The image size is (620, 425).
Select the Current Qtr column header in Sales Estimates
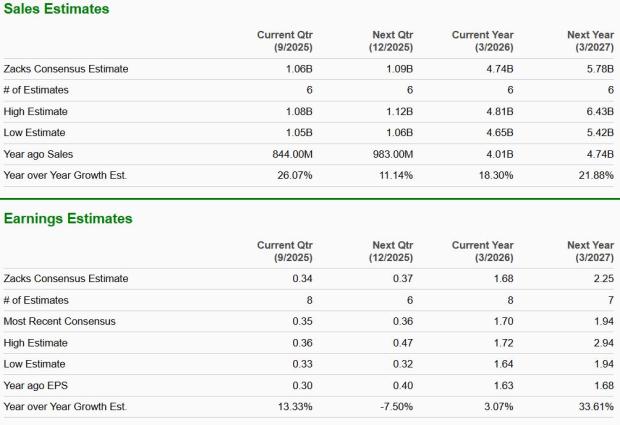pos(285,40)
